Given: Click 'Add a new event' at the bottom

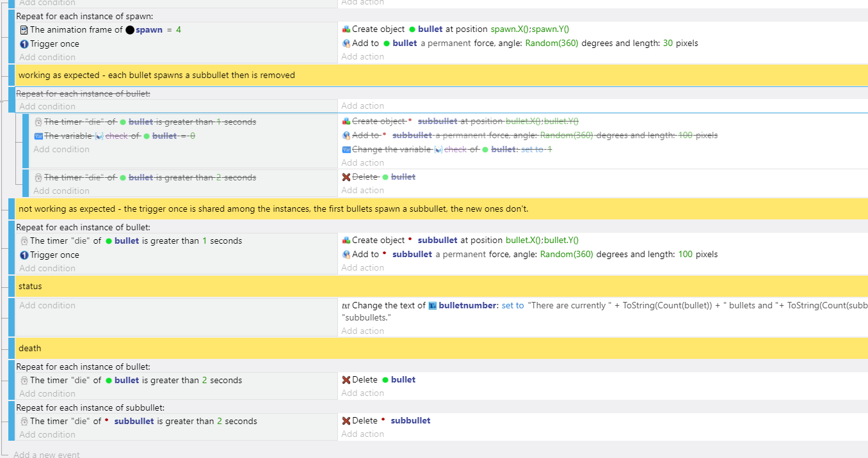Looking at the screenshot, I should (45, 454).
